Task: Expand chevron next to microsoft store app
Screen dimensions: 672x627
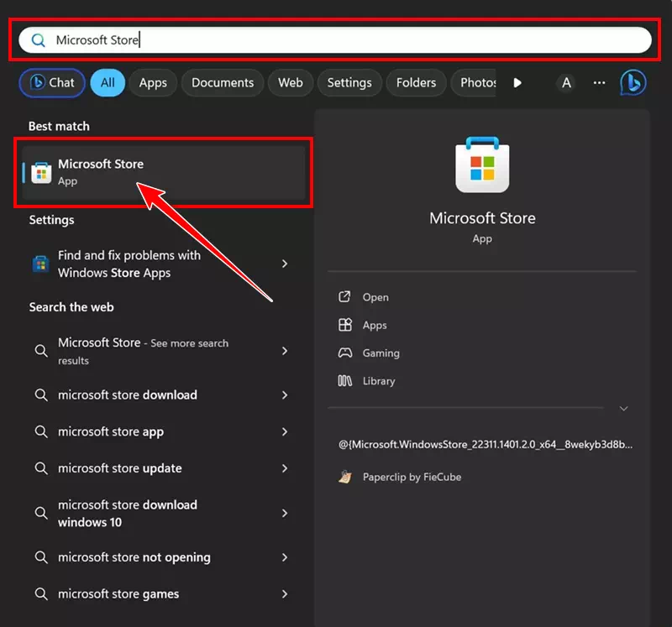Action: pos(285,431)
